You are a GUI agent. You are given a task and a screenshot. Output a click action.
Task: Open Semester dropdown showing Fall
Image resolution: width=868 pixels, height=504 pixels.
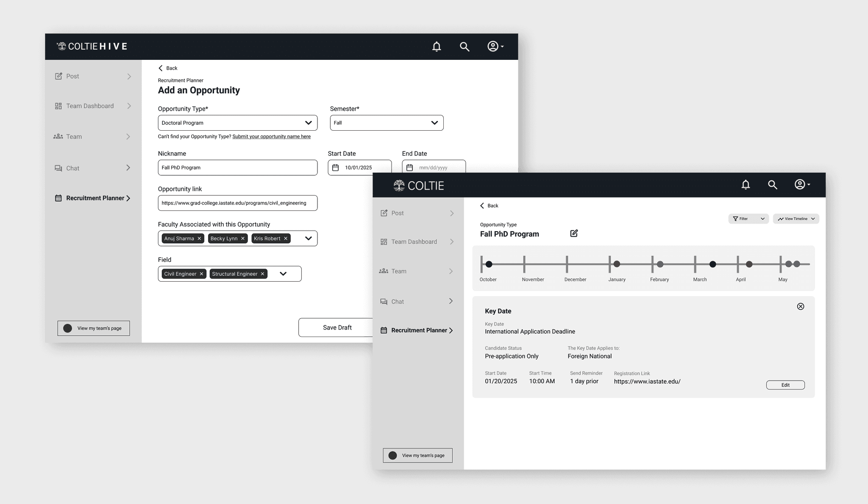coord(387,123)
